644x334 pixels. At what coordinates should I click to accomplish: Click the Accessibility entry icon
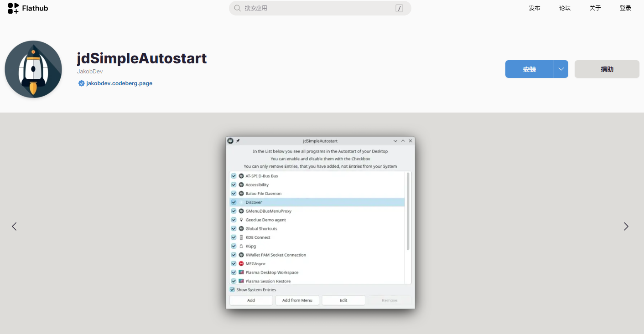tap(241, 185)
